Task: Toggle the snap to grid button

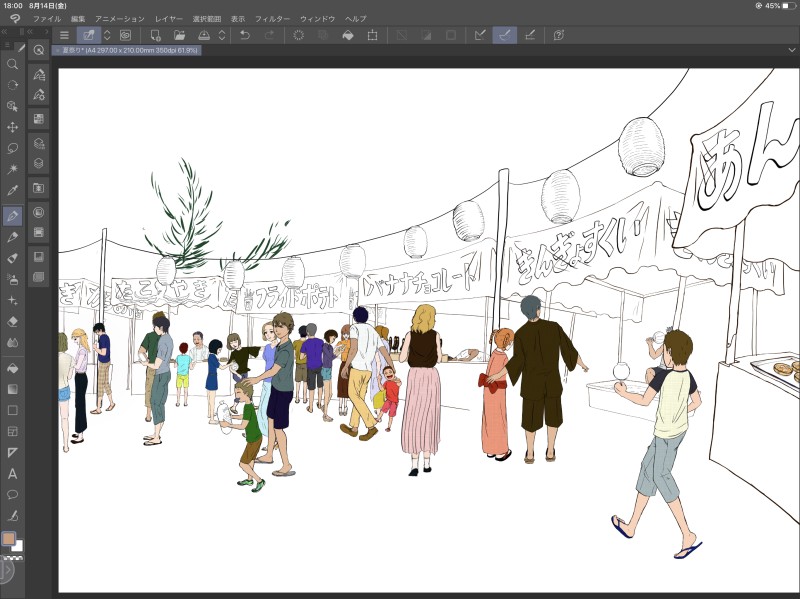Action: pos(529,35)
